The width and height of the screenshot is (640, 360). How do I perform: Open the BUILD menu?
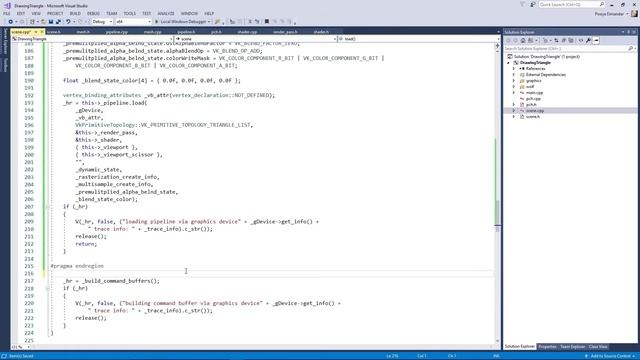click(x=75, y=13)
